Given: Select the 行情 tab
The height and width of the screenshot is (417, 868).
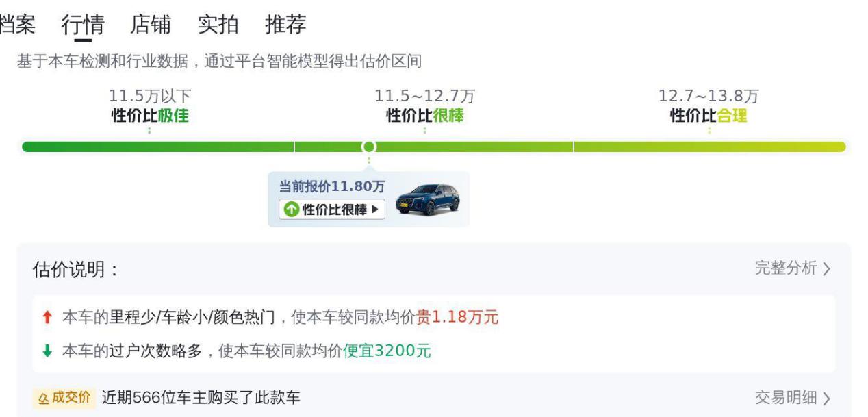Looking at the screenshot, I should (83, 25).
